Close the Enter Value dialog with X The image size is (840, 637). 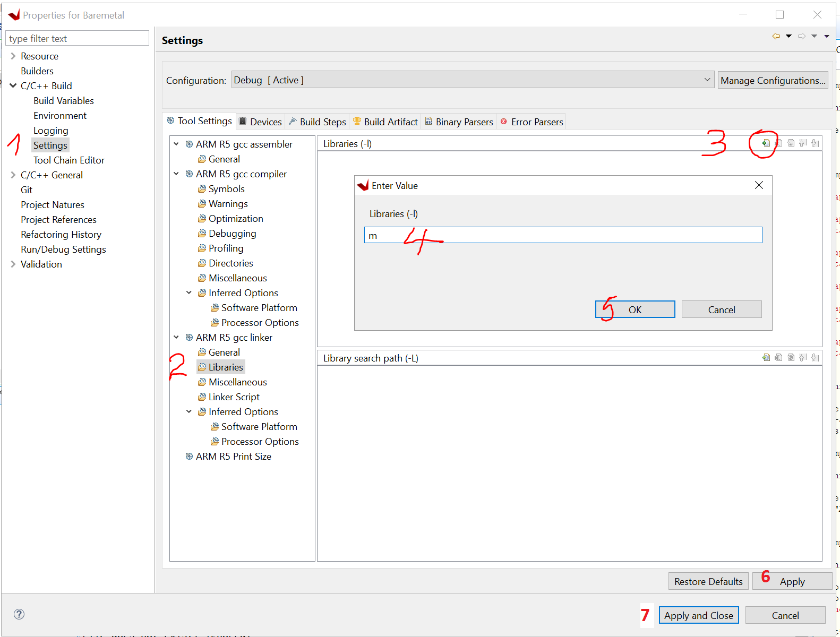click(759, 185)
